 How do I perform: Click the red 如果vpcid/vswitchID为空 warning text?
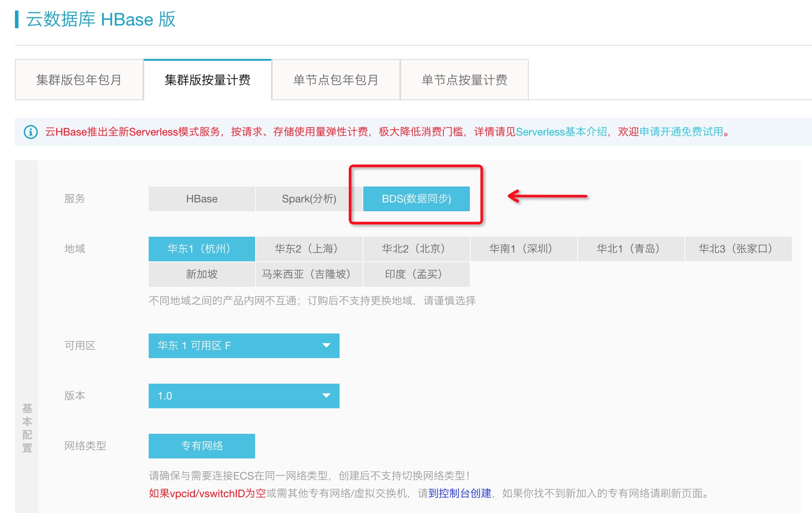click(x=207, y=493)
